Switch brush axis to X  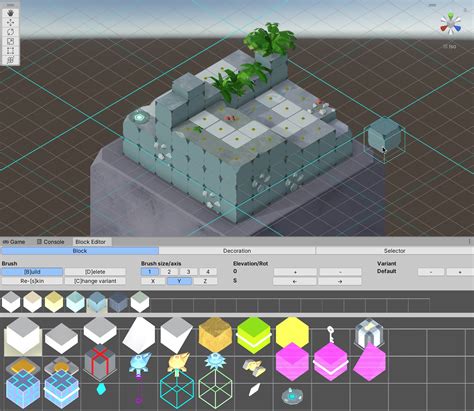pos(153,281)
